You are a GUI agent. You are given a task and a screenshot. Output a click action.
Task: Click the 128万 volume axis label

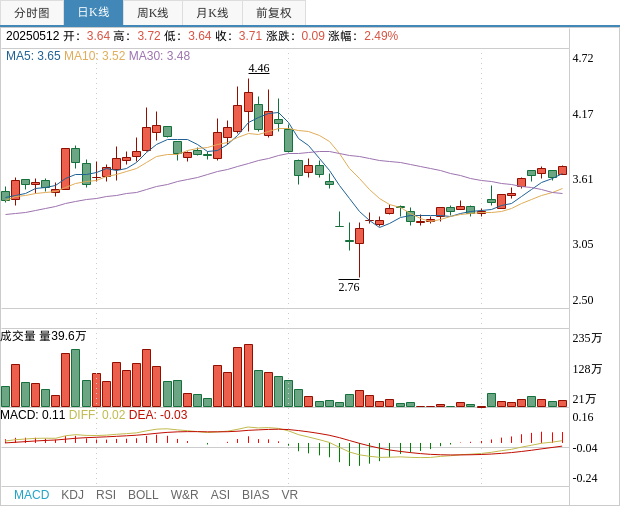[587, 369]
